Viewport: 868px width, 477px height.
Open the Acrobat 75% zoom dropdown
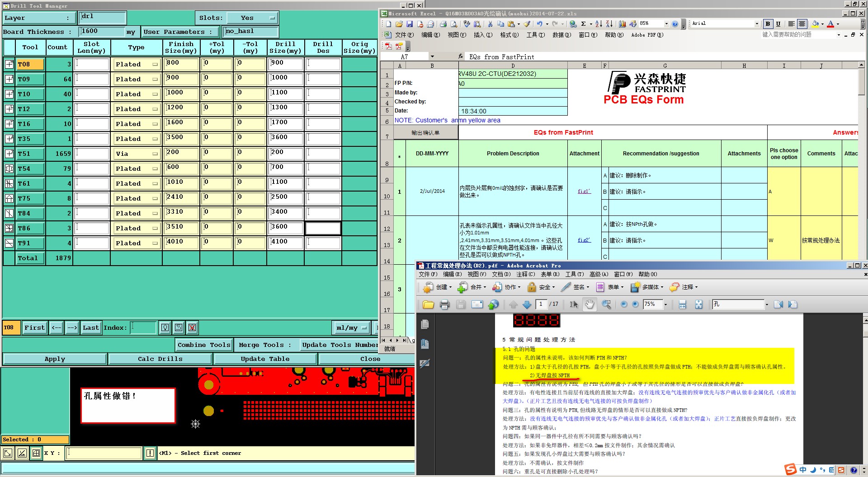(665, 304)
